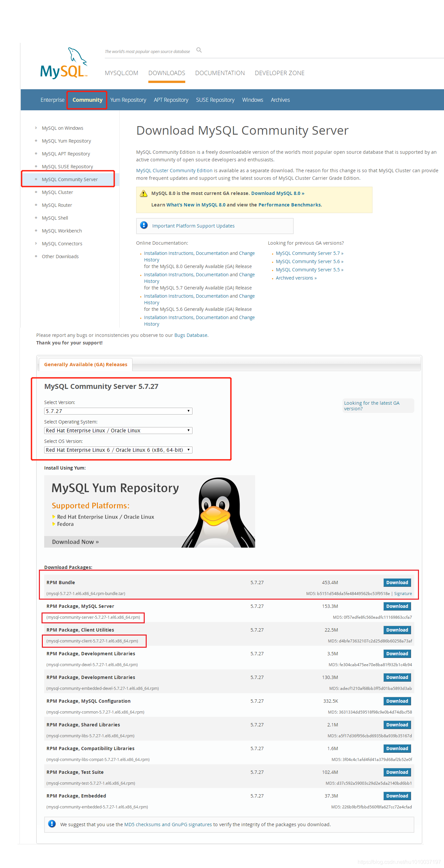Open MySQL Cluster in the sidebar
This screenshot has width=444, height=868.
57,192
